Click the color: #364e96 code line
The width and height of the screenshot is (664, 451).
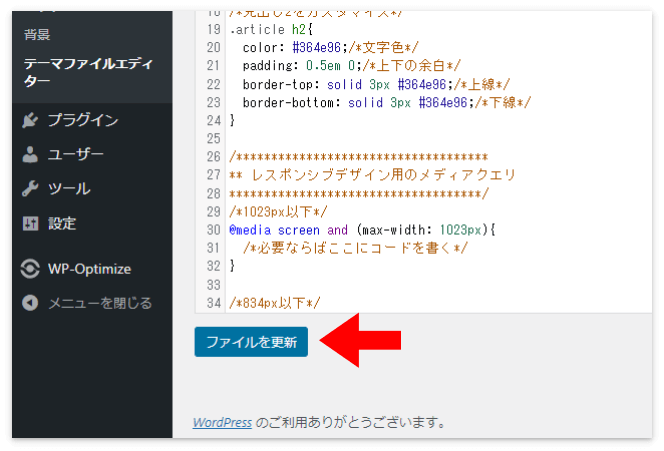[x=330, y=47]
